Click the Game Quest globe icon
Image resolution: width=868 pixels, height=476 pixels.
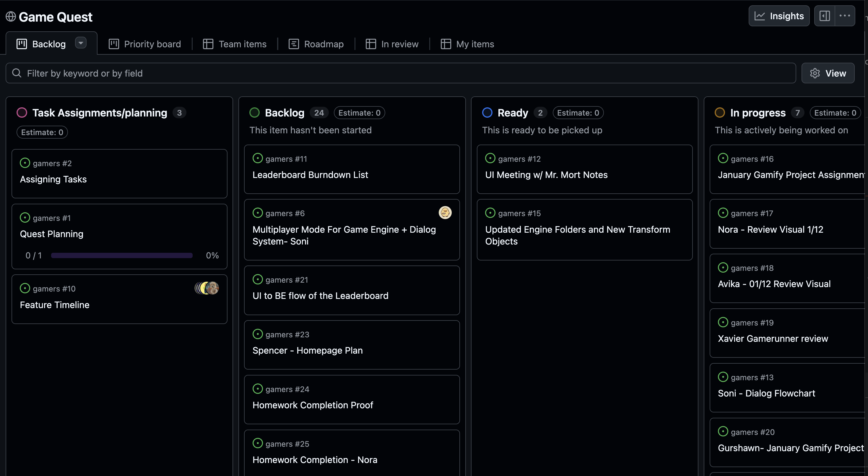coord(10,16)
